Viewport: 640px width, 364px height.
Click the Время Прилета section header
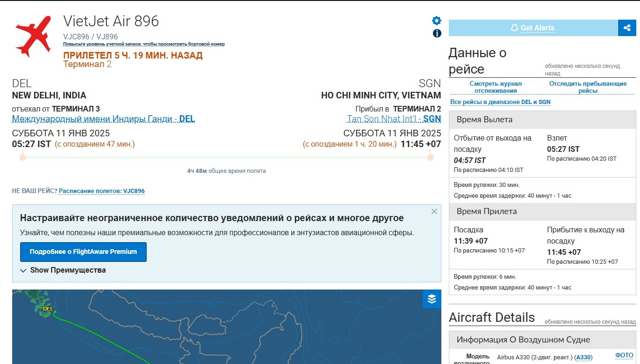point(543,211)
